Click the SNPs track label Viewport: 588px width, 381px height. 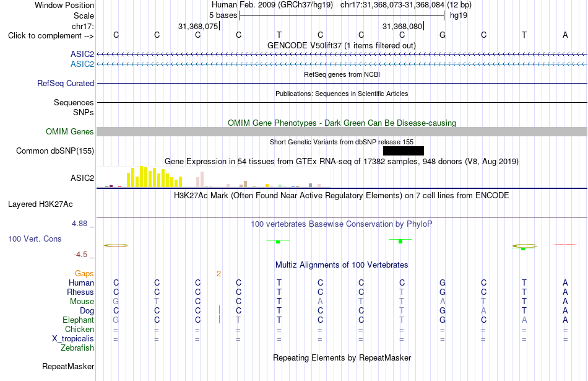pyautogui.click(x=84, y=112)
